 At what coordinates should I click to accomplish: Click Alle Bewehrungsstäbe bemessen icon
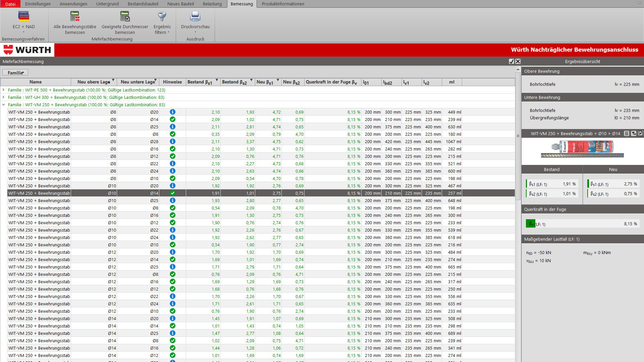(75, 16)
